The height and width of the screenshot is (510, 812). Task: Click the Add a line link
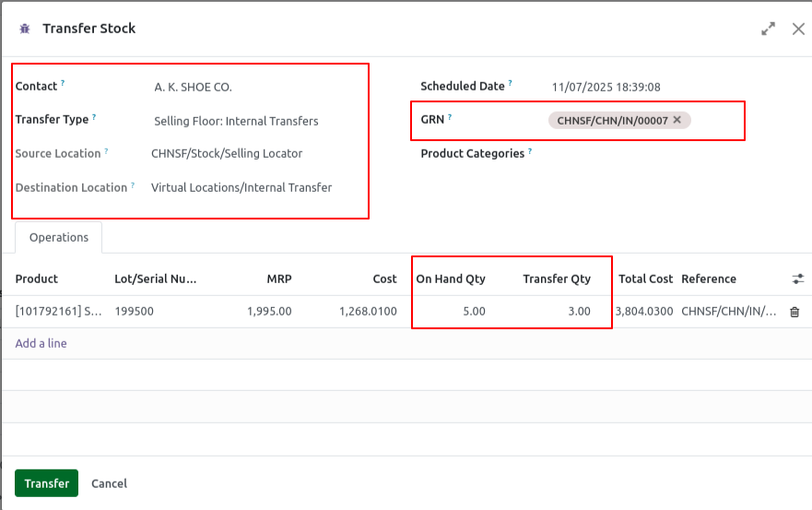[x=41, y=343]
